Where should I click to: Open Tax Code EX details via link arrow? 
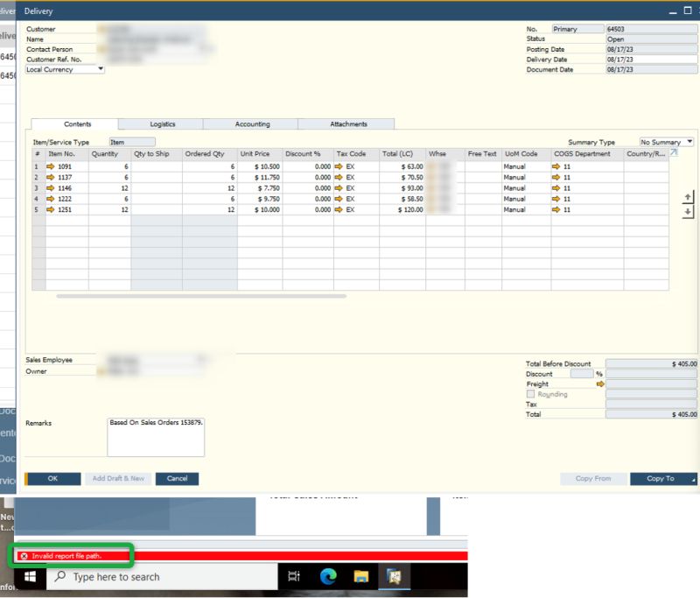[x=337, y=165]
